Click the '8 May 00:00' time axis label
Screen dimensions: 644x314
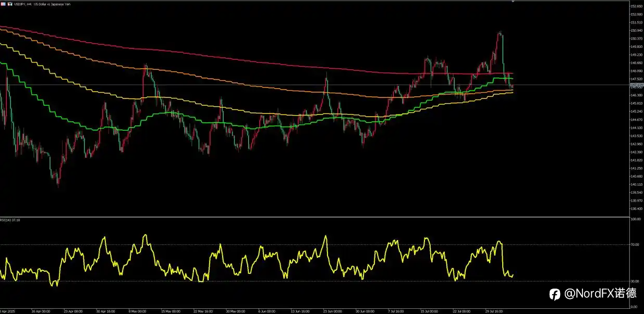[137, 311]
